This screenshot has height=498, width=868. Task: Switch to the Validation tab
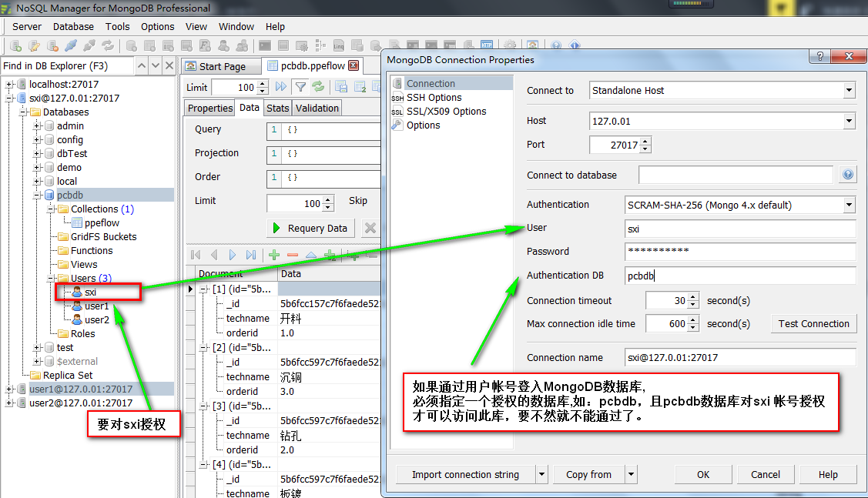click(317, 108)
